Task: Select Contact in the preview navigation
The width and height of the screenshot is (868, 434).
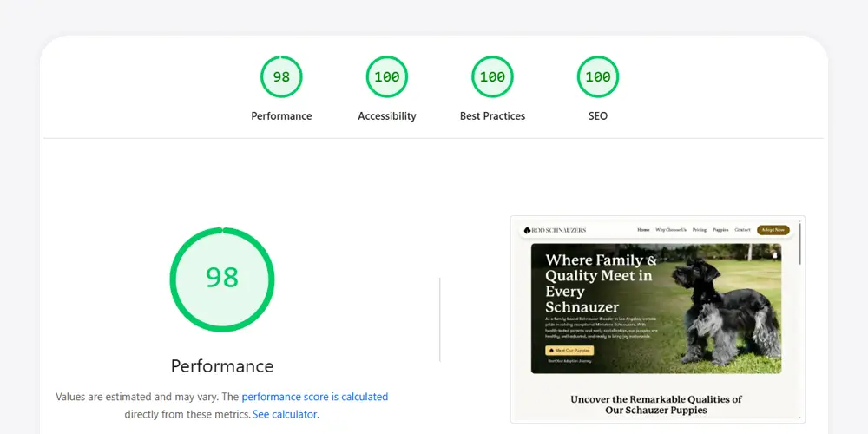Action: 742,230
